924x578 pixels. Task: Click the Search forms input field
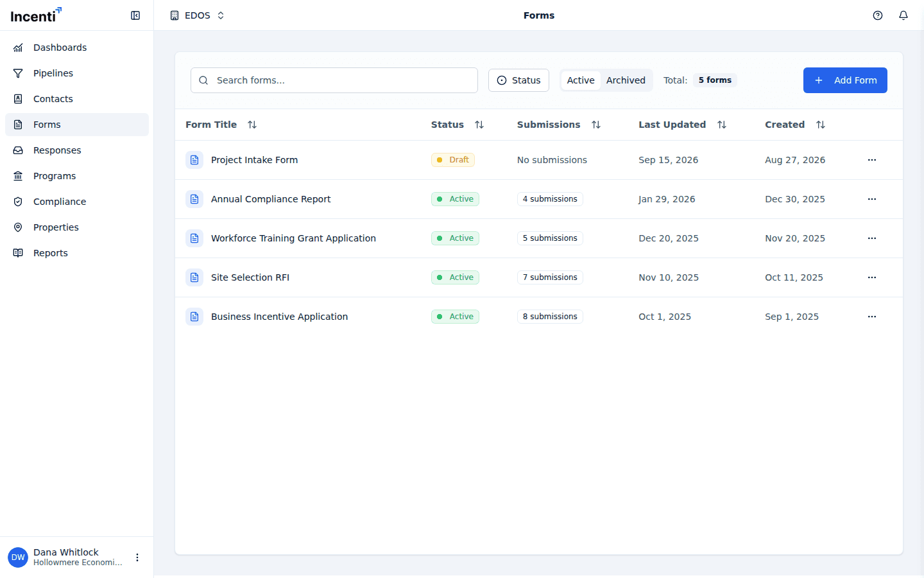point(334,80)
